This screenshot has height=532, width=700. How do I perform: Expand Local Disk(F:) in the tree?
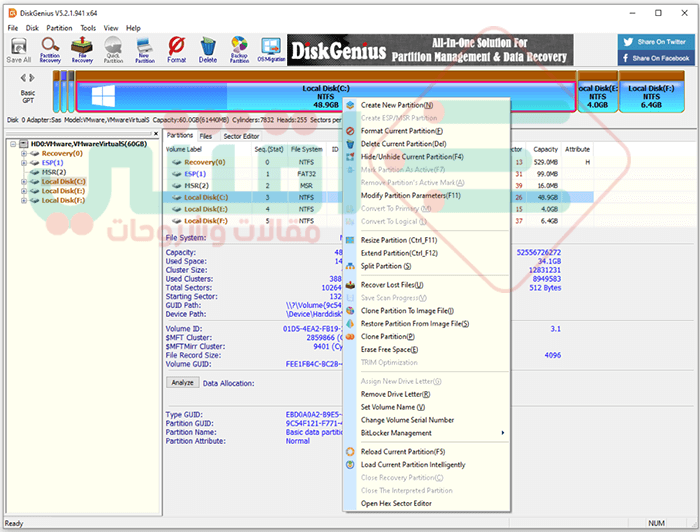click(24, 200)
